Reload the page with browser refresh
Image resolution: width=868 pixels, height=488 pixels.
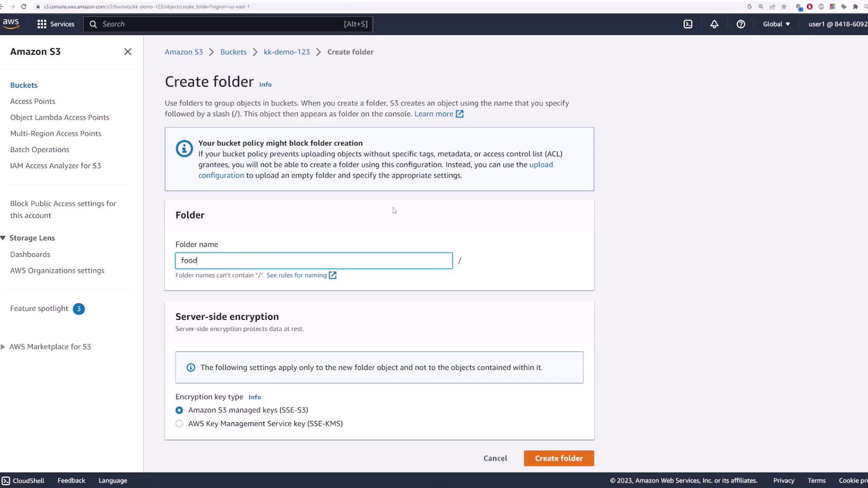(x=24, y=6)
